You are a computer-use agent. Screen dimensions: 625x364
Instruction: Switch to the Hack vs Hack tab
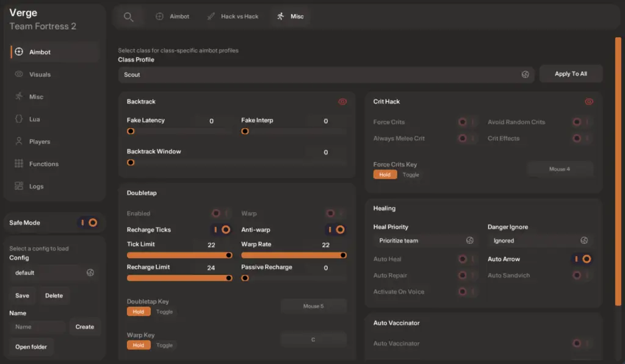[x=233, y=16]
